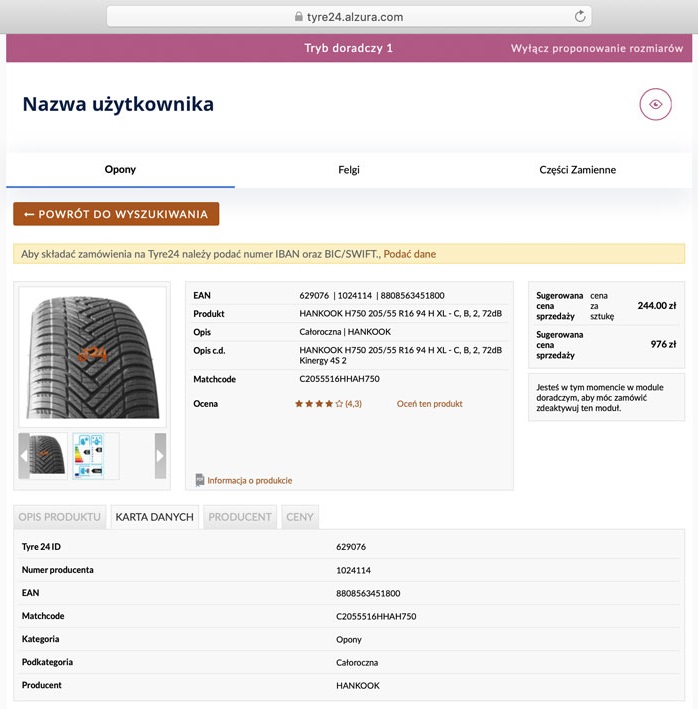The width and height of the screenshot is (698, 709).
Task: Select the KARTA DANYCH tab
Action: coord(155,517)
